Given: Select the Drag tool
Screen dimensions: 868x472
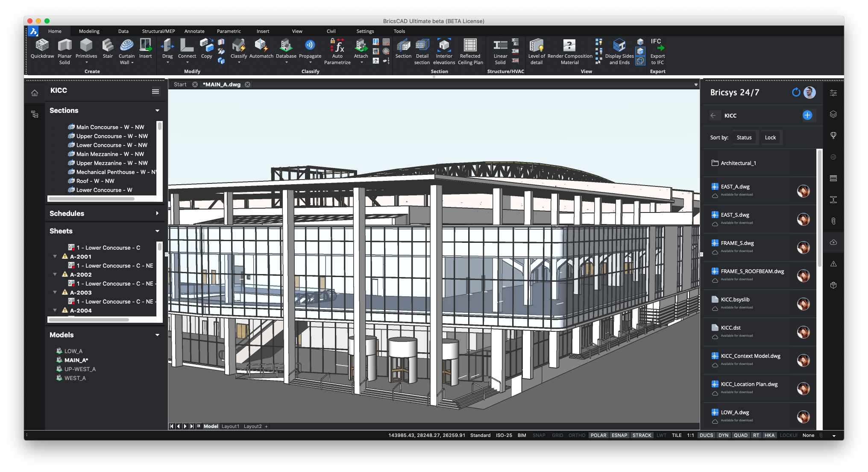Looking at the screenshot, I should click(x=167, y=52).
